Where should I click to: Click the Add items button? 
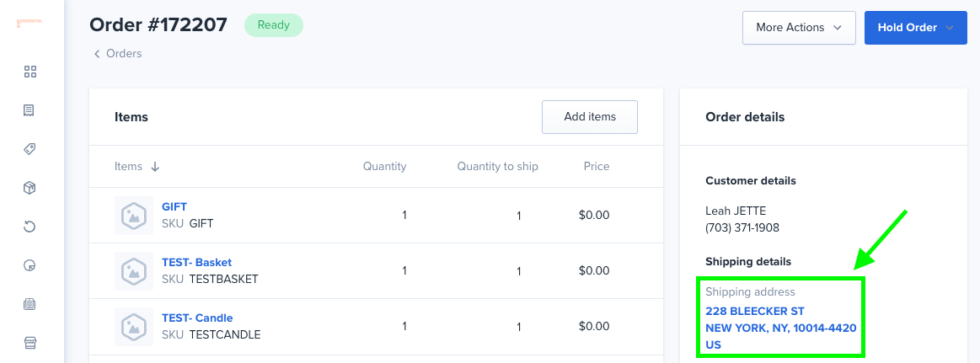tap(589, 117)
